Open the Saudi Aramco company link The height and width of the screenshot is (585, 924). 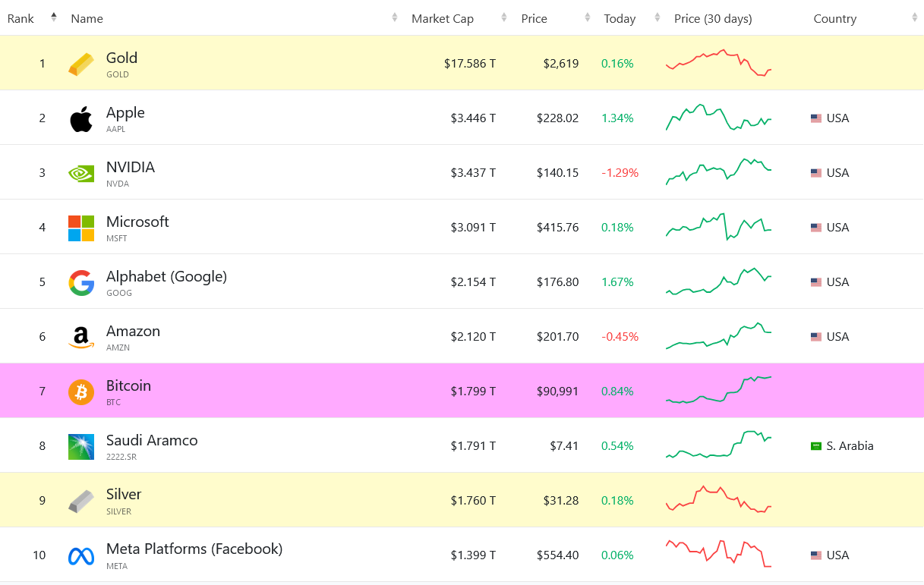[152, 440]
